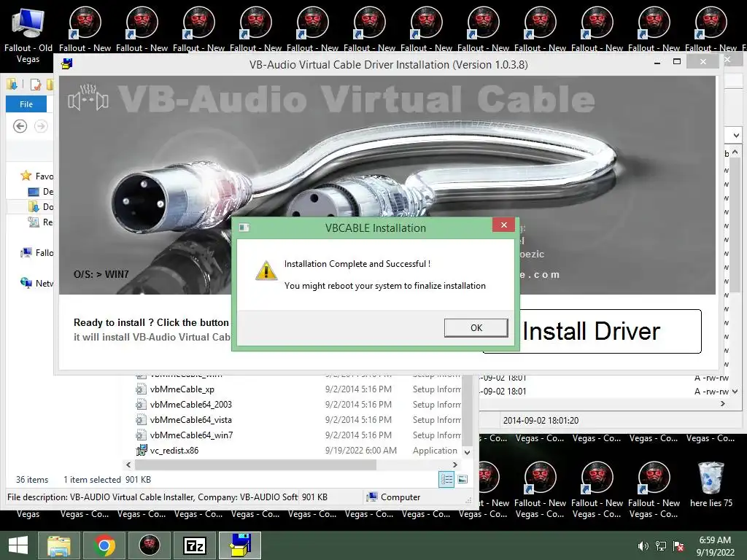747x560 pixels.
Task: Select Recent places under Favorites
Action: coord(41,222)
